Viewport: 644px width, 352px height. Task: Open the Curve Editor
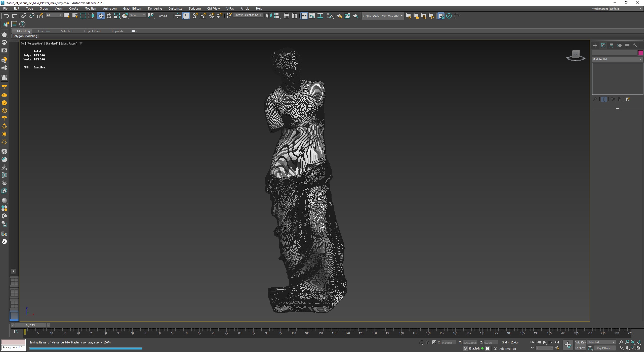[312, 16]
